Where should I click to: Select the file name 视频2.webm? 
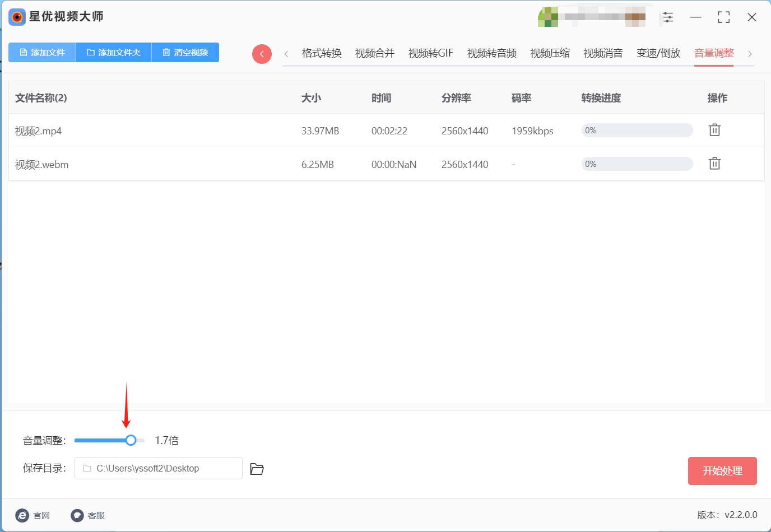(41, 165)
